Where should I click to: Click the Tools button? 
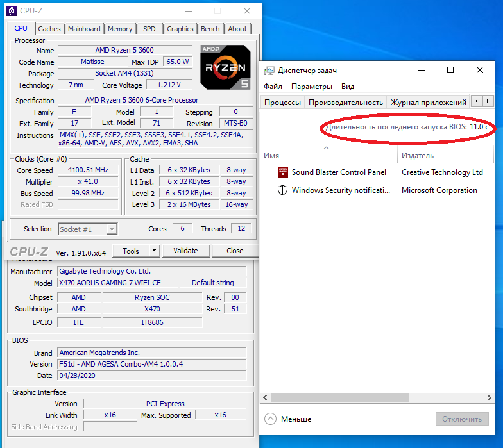point(131,251)
